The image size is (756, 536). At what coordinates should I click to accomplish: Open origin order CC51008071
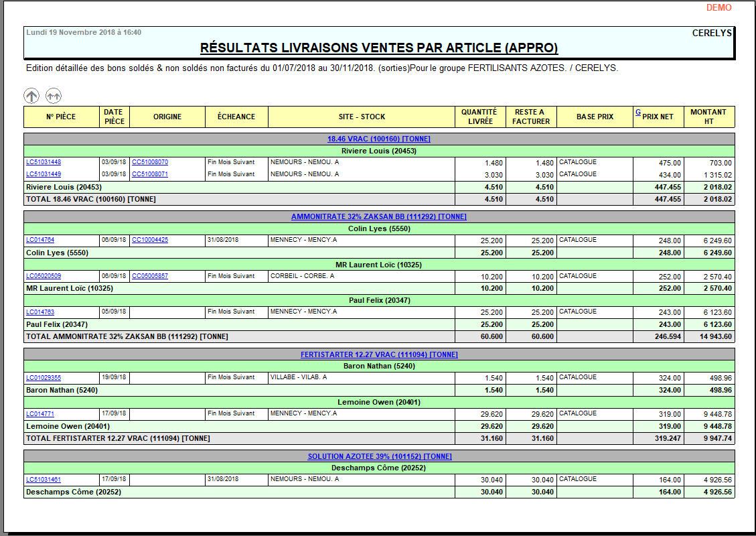[150, 174]
